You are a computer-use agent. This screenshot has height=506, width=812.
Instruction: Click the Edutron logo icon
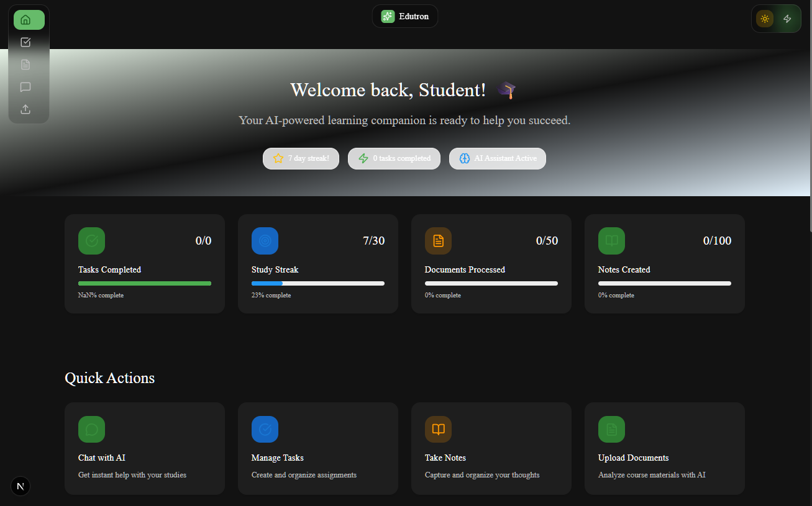[x=388, y=17]
